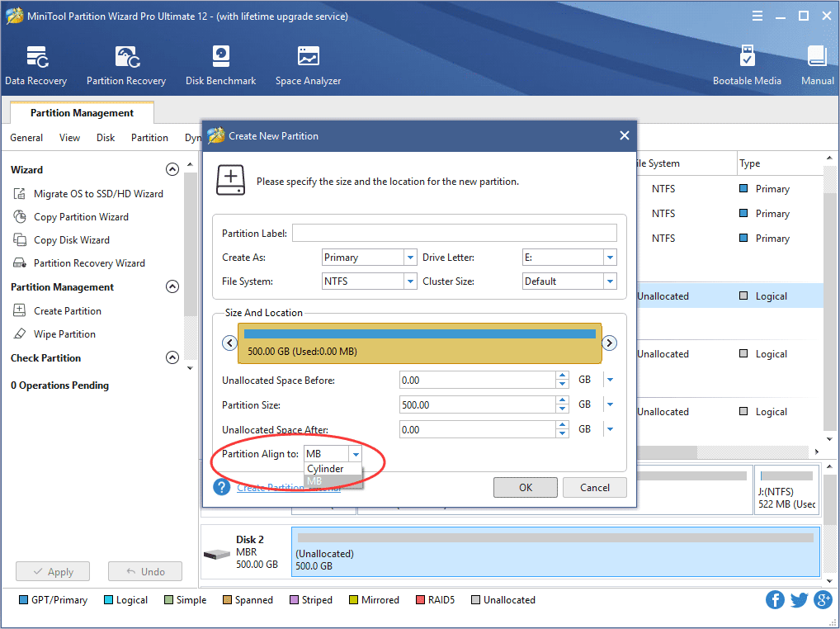The width and height of the screenshot is (840, 629).
Task: Click the left arrow on the size slider
Action: (229, 343)
